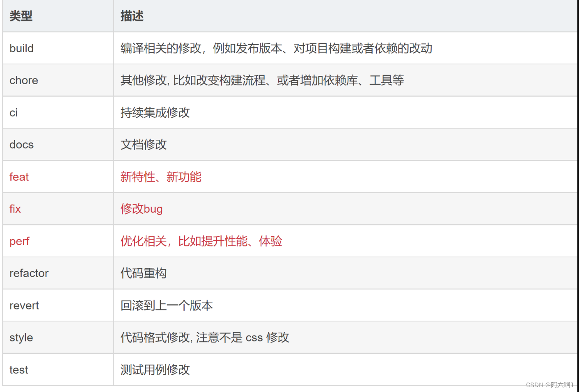
Task: Click the red 新特性、新功能 description
Action: pos(160,177)
